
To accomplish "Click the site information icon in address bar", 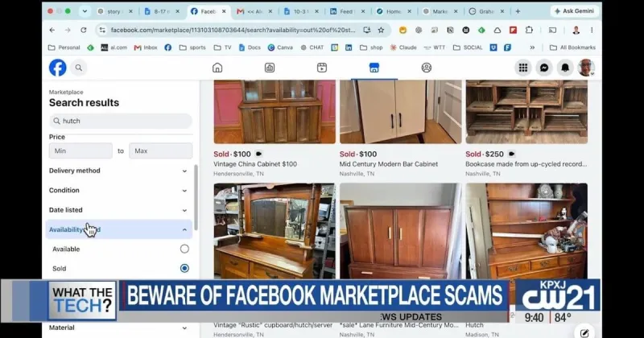I will click(x=102, y=30).
